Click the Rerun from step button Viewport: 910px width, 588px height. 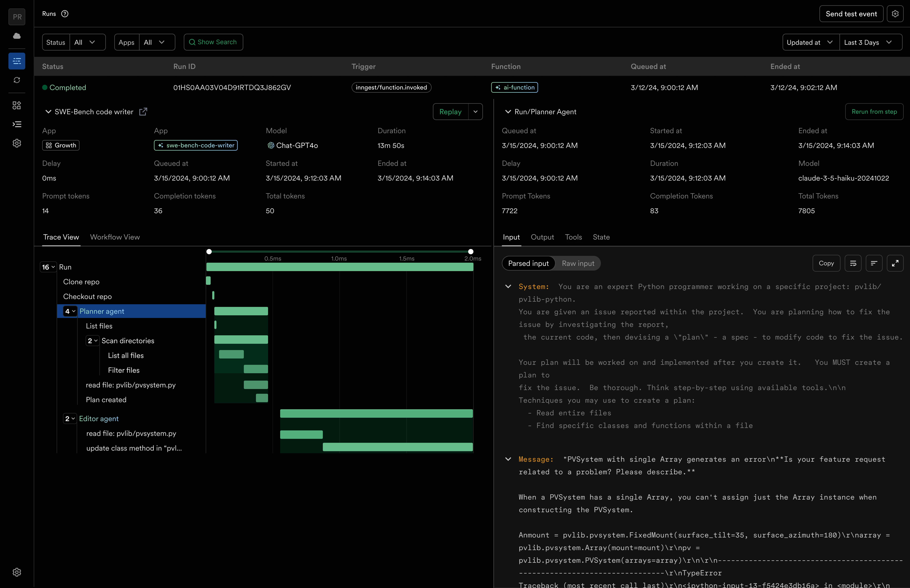(x=874, y=112)
